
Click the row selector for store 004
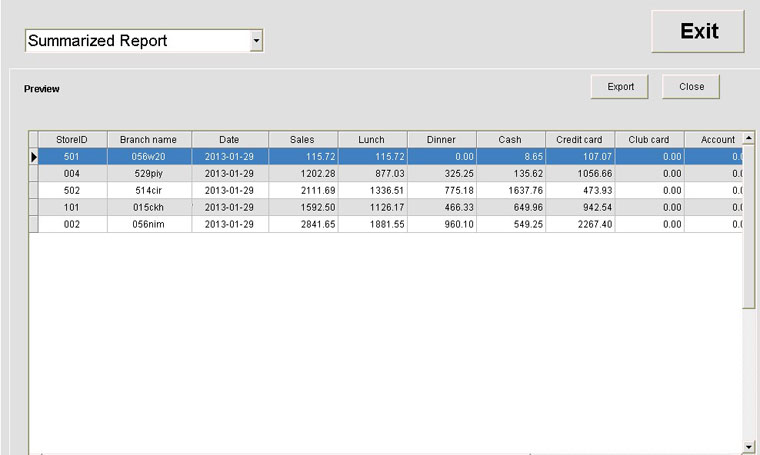coord(33,173)
